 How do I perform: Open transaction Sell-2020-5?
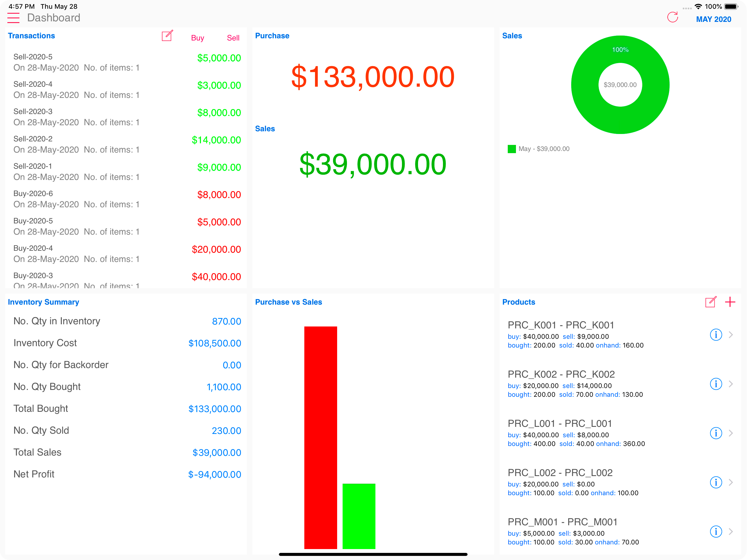[x=126, y=62]
